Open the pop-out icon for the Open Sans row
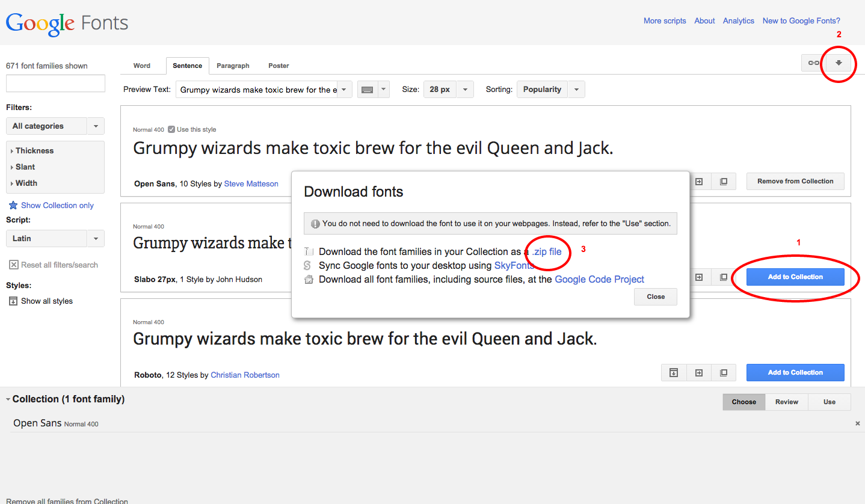The height and width of the screenshot is (504, 865). click(724, 181)
